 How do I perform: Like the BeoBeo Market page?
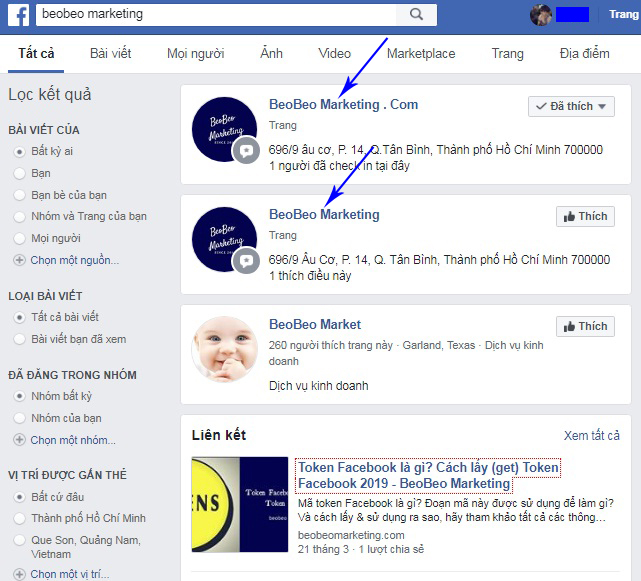pos(585,326)
